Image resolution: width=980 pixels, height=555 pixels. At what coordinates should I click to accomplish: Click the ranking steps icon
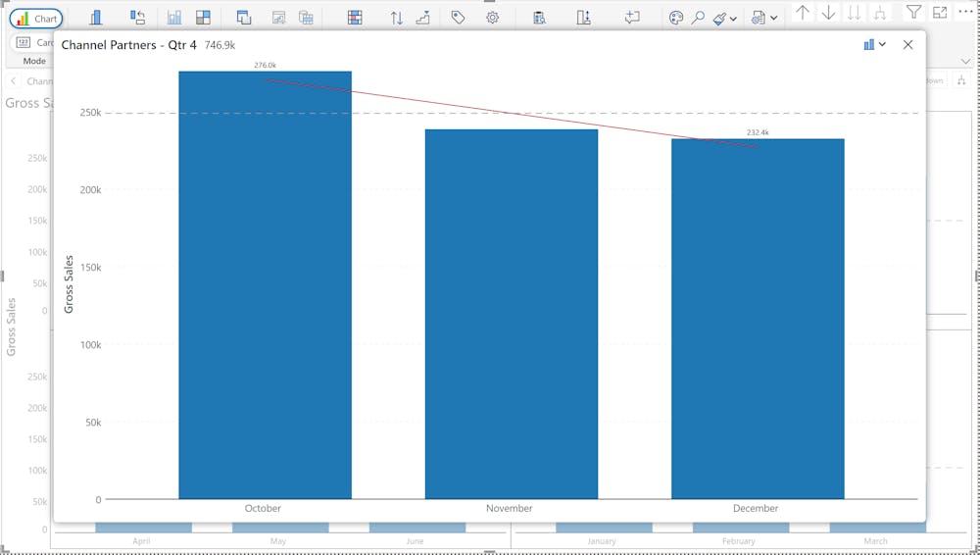[x=423, y=18]
